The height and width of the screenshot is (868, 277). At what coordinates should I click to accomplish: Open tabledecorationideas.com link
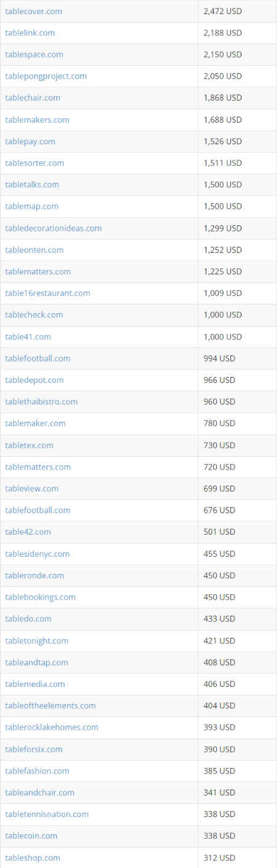[53, 228]
